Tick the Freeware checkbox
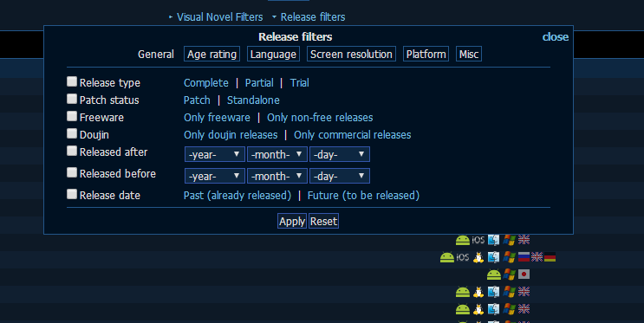644x323 pixels. pos(72,117)
